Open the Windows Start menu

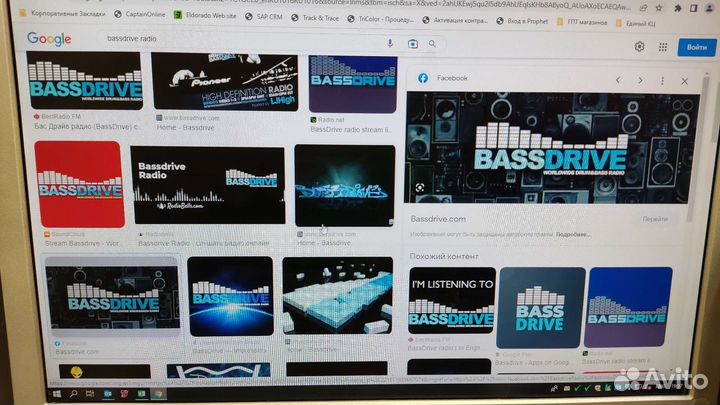[57, 394]
